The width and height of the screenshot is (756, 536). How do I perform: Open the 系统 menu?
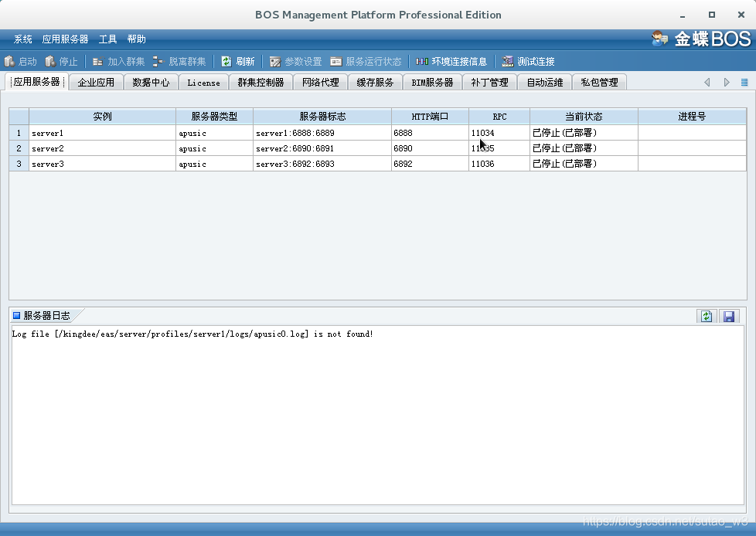point(22,39)
